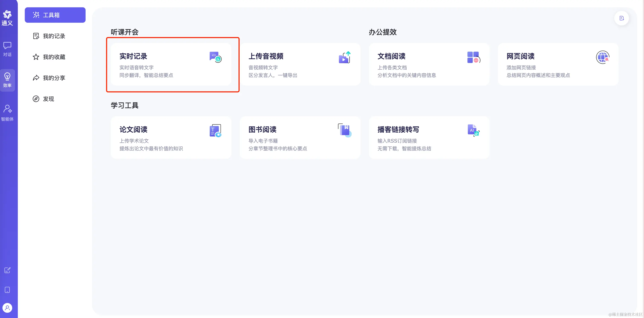Select the 工具箱 menu item
The height and width of the screenshot is (318, 644).
click(x=55, y=15)
